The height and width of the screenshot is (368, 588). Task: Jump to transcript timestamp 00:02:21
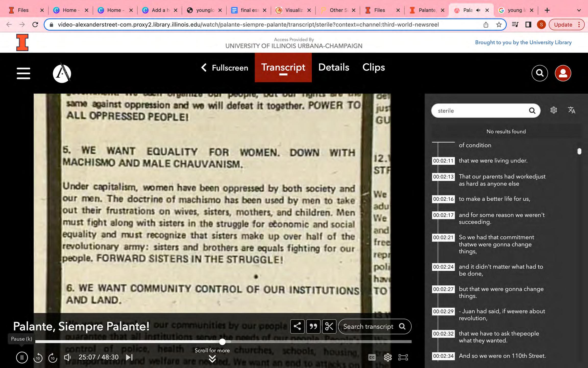[x=443, y=237]
